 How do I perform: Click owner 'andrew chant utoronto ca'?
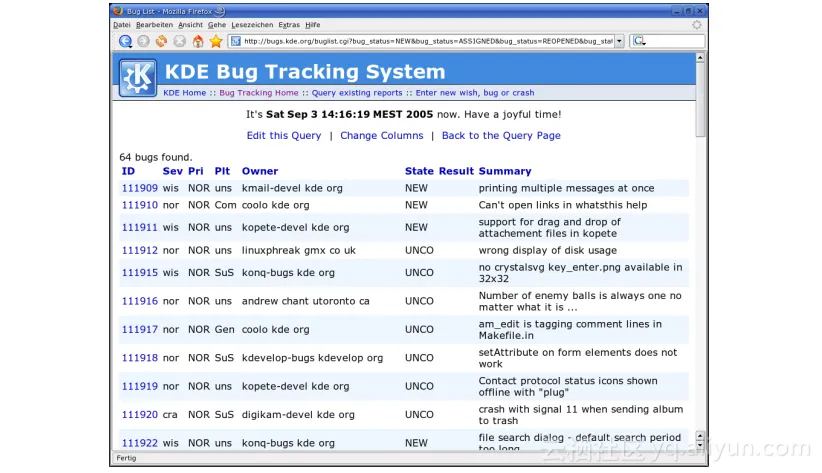(306, 301)
